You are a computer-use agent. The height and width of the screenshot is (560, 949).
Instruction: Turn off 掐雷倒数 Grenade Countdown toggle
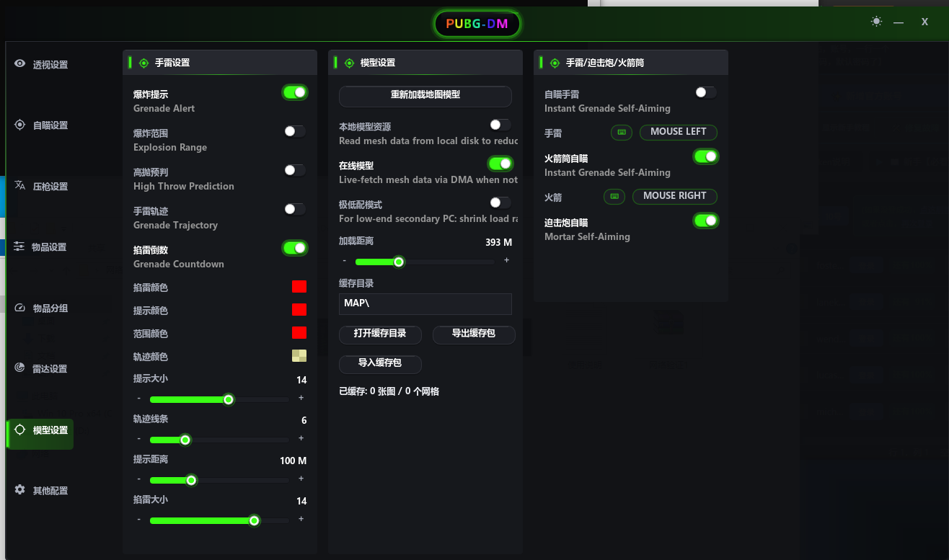point(295,248)
